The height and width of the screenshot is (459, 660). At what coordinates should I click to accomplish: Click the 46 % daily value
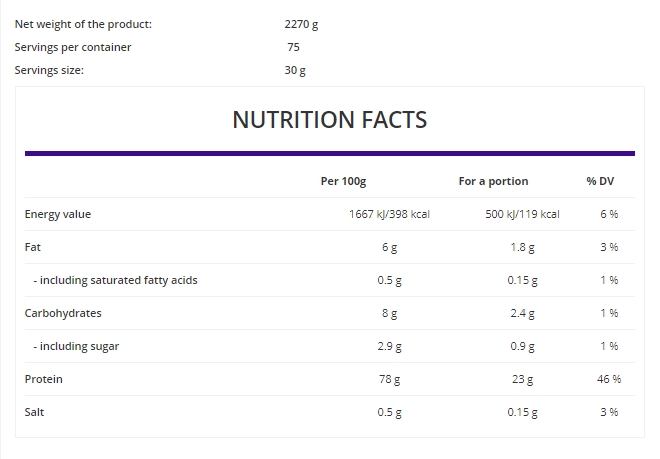point(609,379)
